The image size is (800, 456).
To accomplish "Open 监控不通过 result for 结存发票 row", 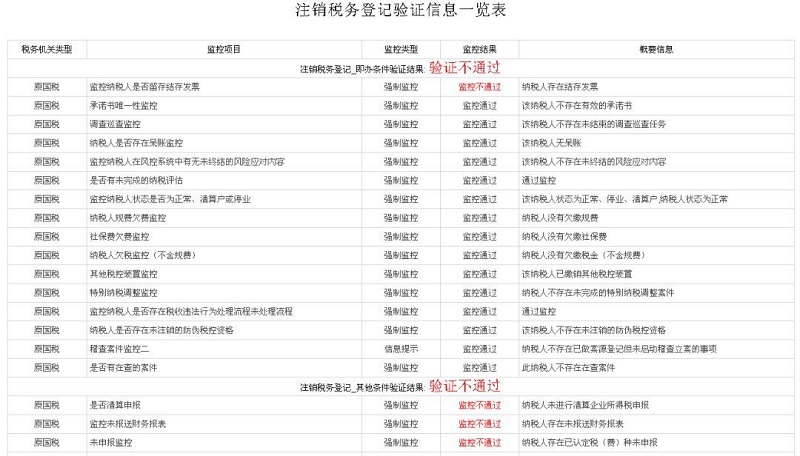I will click(480, 87).
